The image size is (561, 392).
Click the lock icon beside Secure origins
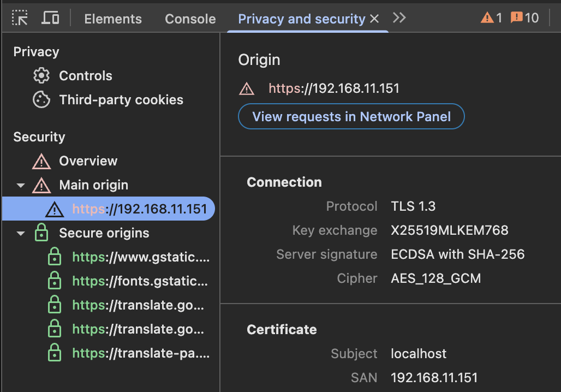click(41, 233)
